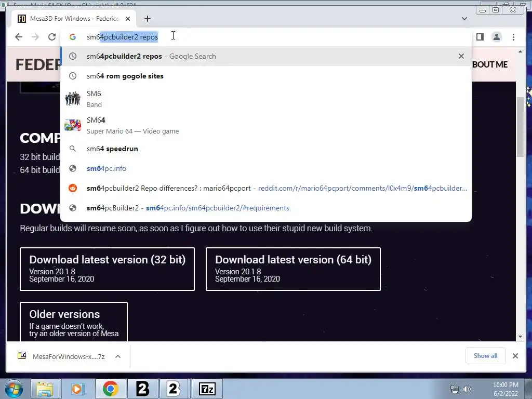Open Windows Explorer from the taskbar
532x399 pixels.
pyautogui.click(x=45, y=389)
